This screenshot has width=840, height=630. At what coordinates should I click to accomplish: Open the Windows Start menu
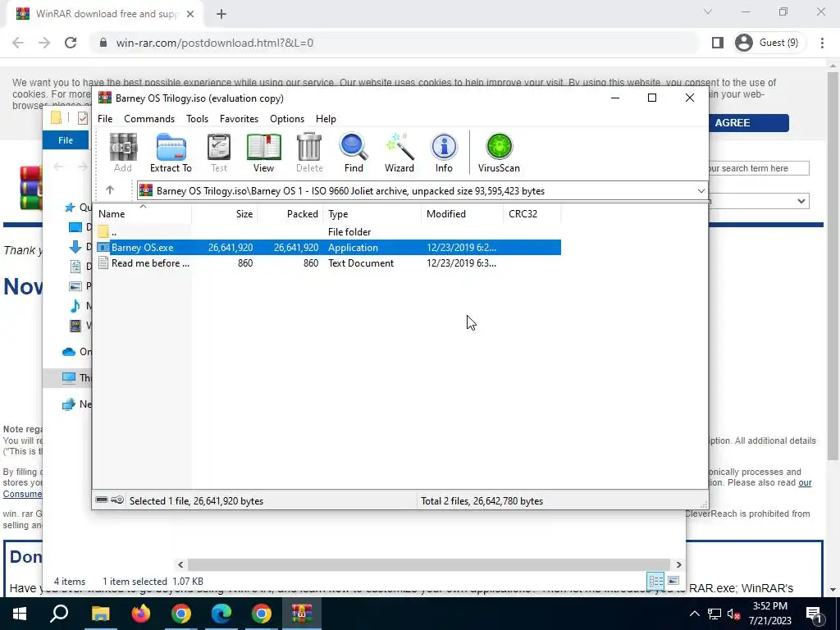tap(20, 614)
